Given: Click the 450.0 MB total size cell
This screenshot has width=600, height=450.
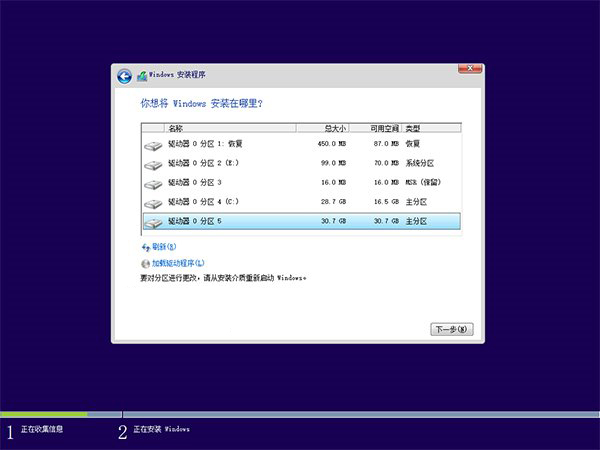Looking at the screenshot, I should pos(332,144).
